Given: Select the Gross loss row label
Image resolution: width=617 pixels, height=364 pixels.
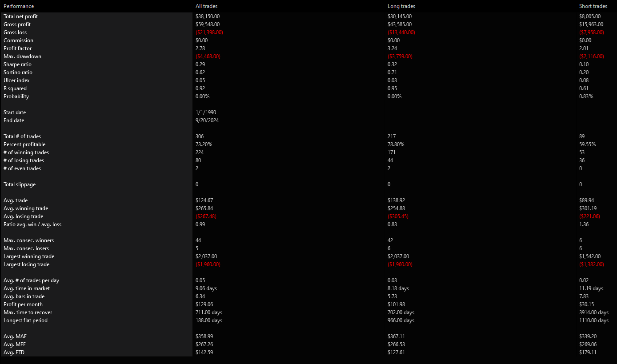Looking at the screenshot, I should pos(16,32).
